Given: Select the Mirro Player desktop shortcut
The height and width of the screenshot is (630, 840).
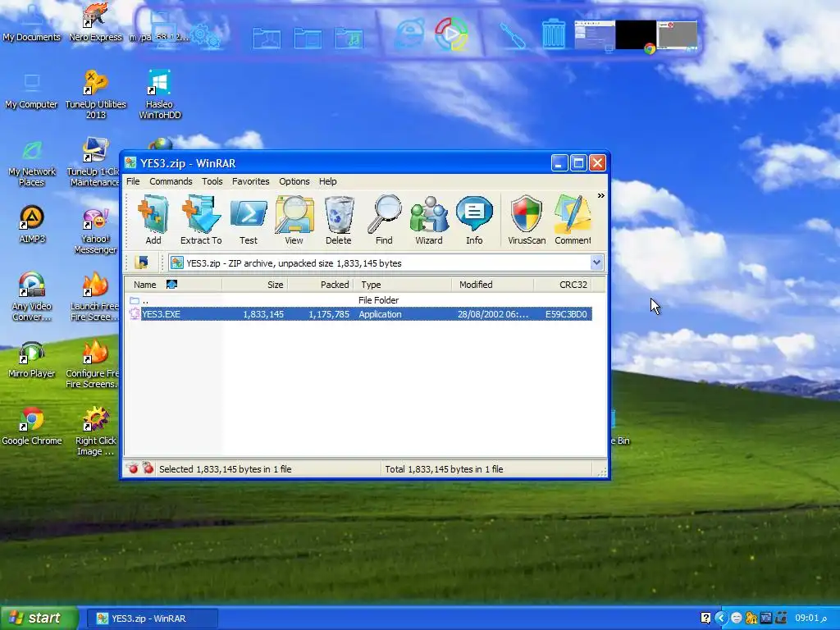Looking at the screenshot, I should (x=32, y=360).
